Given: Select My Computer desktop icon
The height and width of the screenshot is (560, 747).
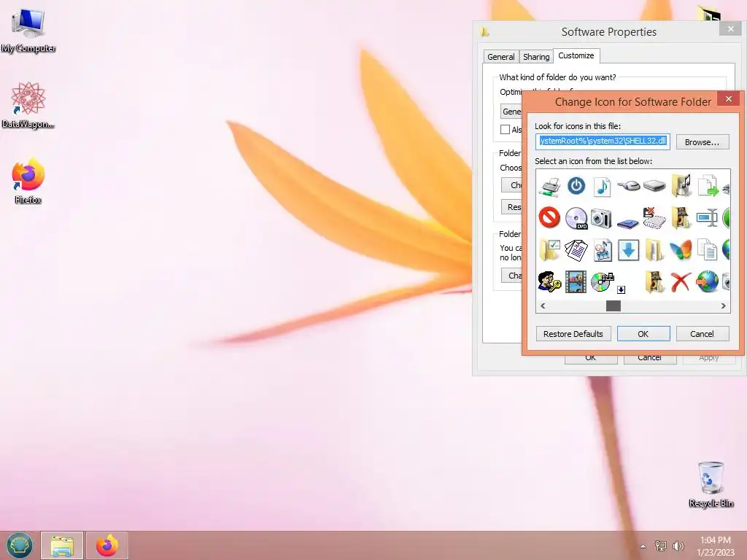Looking at the screenshot, I should (x=28, y=31).
